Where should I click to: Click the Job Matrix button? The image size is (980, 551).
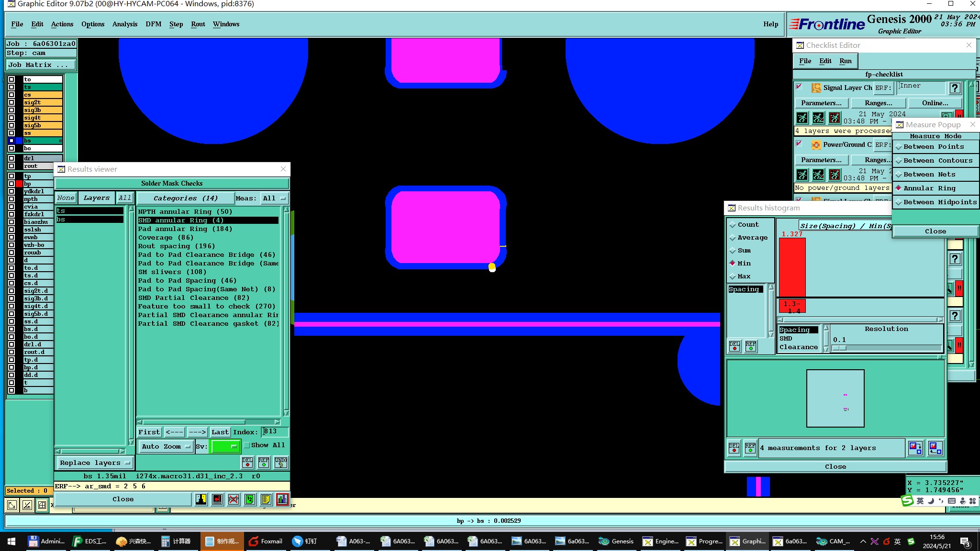41,65
